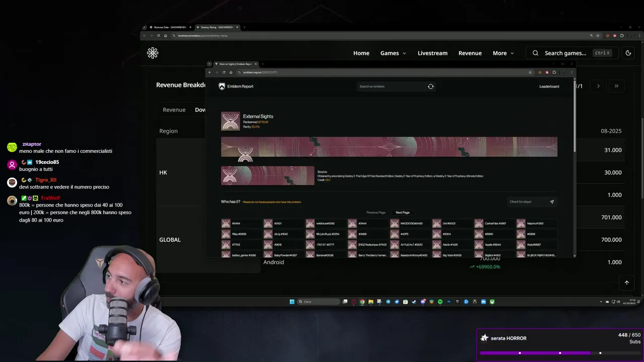Bookmark the revenue page with star icon
644x362 pixels.
[598, 36]
